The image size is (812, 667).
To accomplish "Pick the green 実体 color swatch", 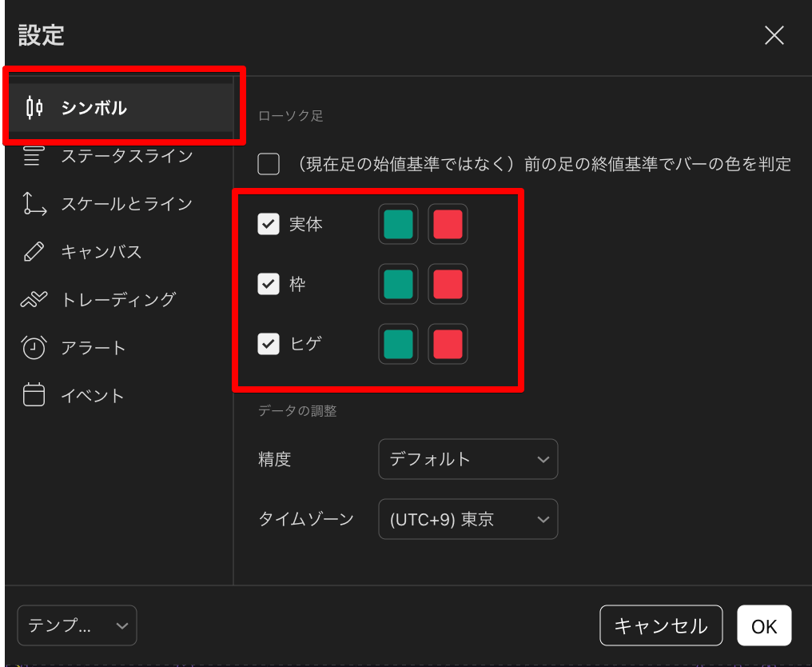I will [x=398, y=224].
